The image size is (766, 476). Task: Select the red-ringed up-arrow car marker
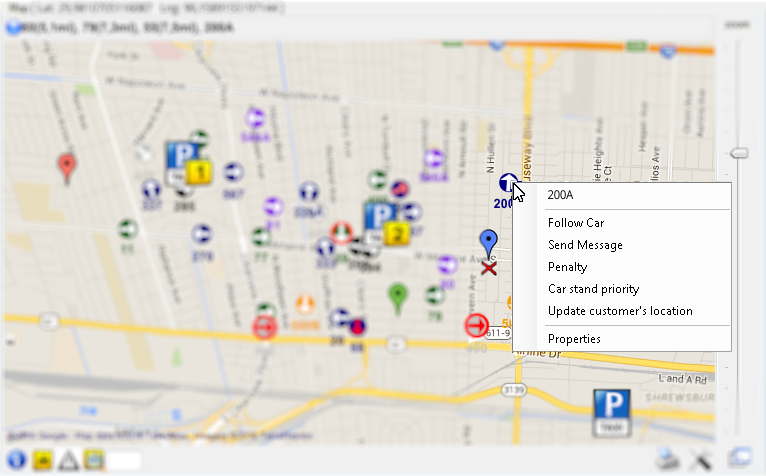[341, 232]
